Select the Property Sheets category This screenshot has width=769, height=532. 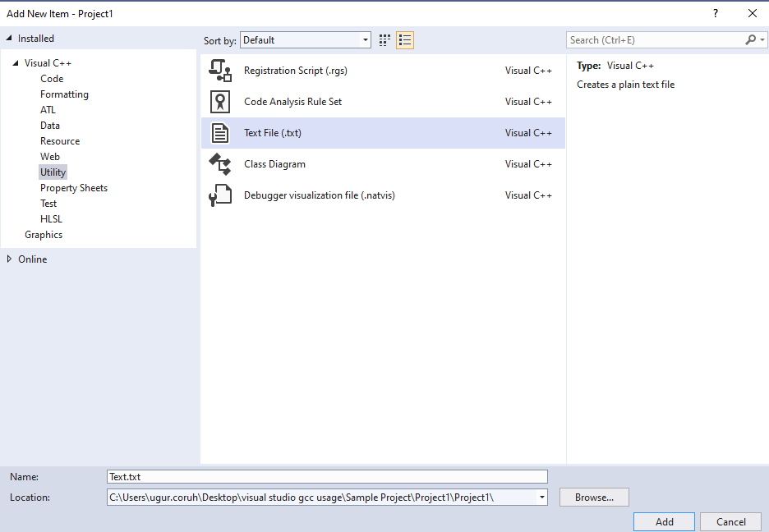click(x=74, y=188)
